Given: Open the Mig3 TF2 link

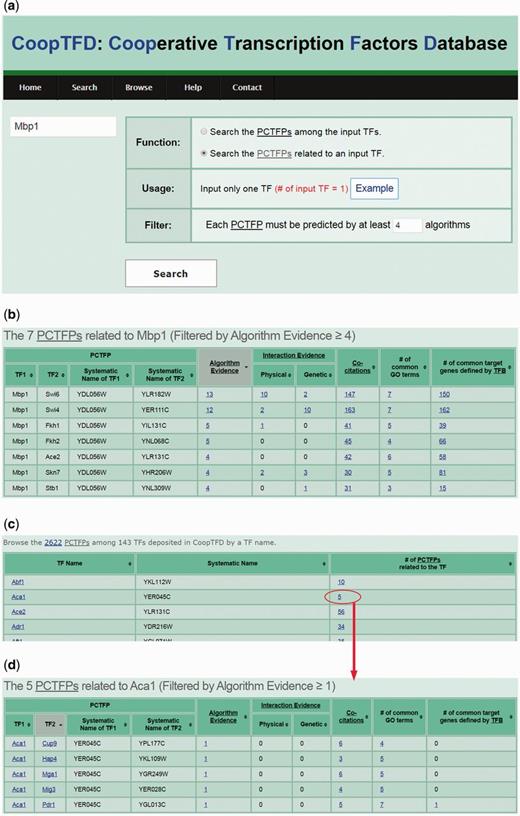Looking at the screenshot, I should [49, 789].
